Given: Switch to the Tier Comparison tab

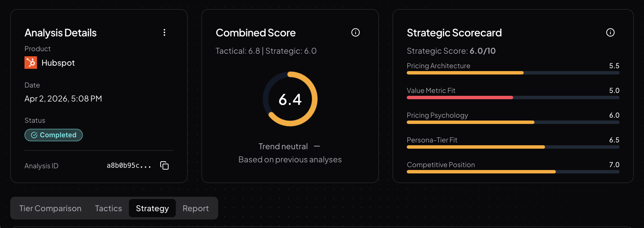Looking at the screenshot, I should pyautogui.click(x=50, y=208).
